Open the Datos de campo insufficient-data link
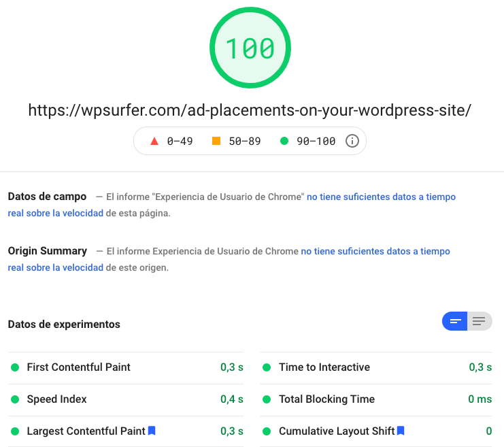The height and width of the screenshot is (447, 504). click(x=381, y=197)
